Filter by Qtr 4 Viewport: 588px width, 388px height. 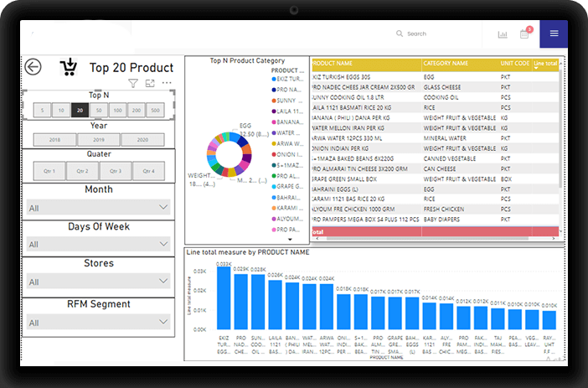pyautogui.click(x=148, y=171)
